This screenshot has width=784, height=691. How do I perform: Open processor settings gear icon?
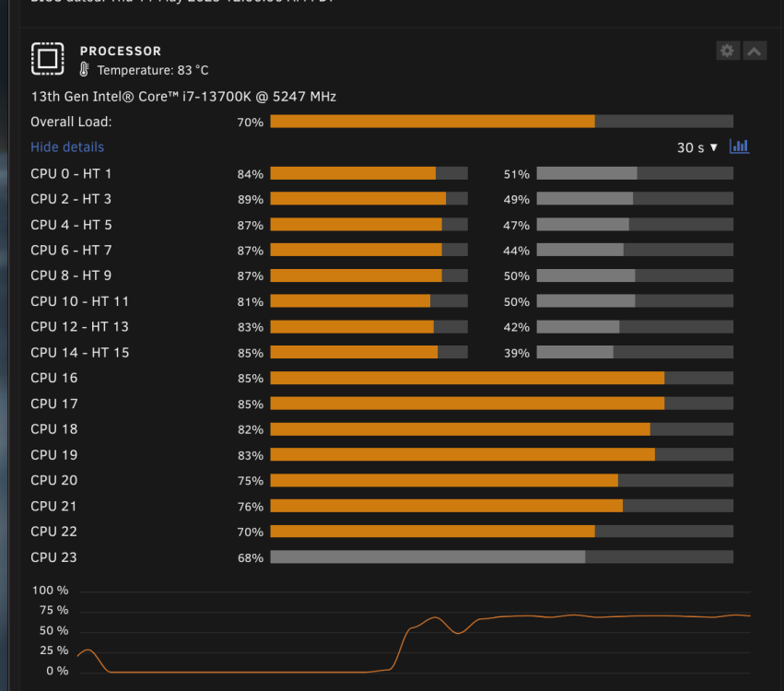point(728,51)
